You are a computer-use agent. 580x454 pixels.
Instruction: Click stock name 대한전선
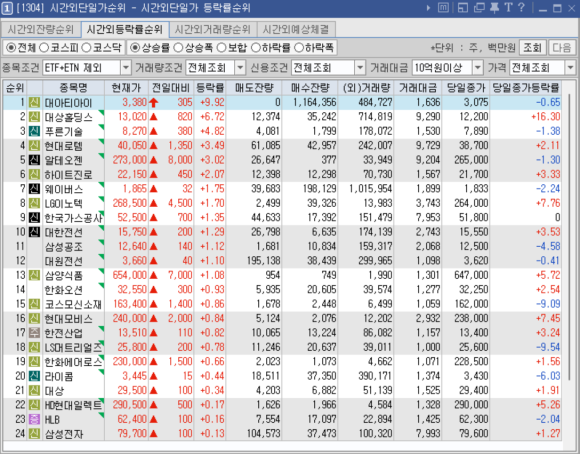coord(63,232)
